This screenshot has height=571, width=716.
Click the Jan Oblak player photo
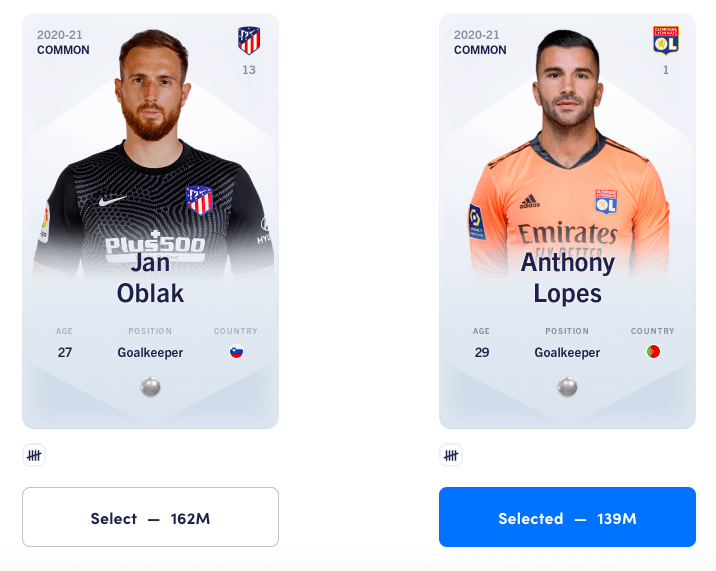coord(153,151)
